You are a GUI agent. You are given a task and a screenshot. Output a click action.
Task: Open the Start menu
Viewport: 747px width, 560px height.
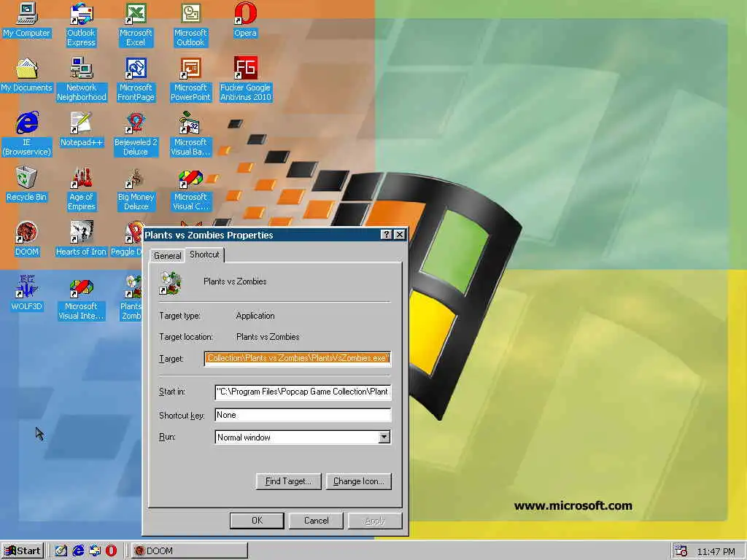23,551
